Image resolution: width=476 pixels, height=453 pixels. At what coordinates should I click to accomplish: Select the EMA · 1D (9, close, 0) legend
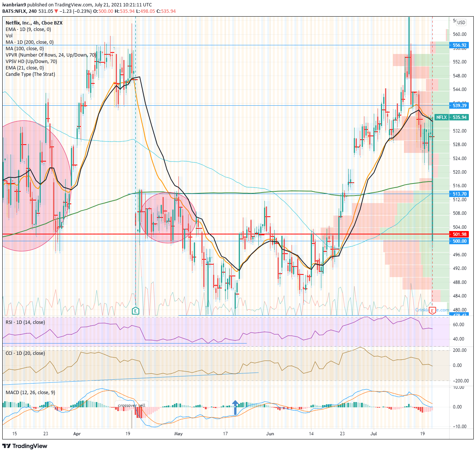click(x=28, y=29)
